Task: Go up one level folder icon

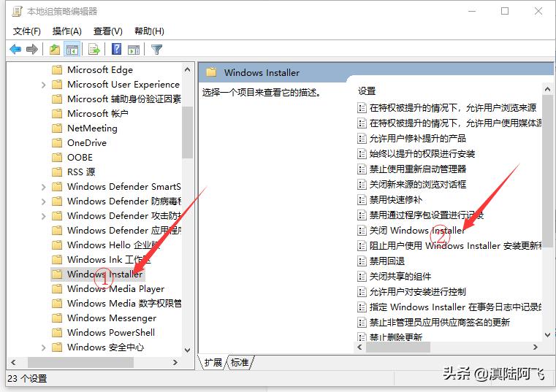Action: (x=55, y=49)
